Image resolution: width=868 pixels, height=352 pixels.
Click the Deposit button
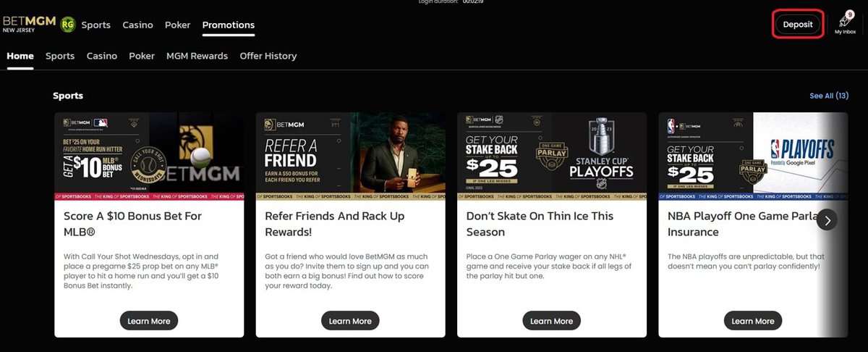(x=799, y=24)
